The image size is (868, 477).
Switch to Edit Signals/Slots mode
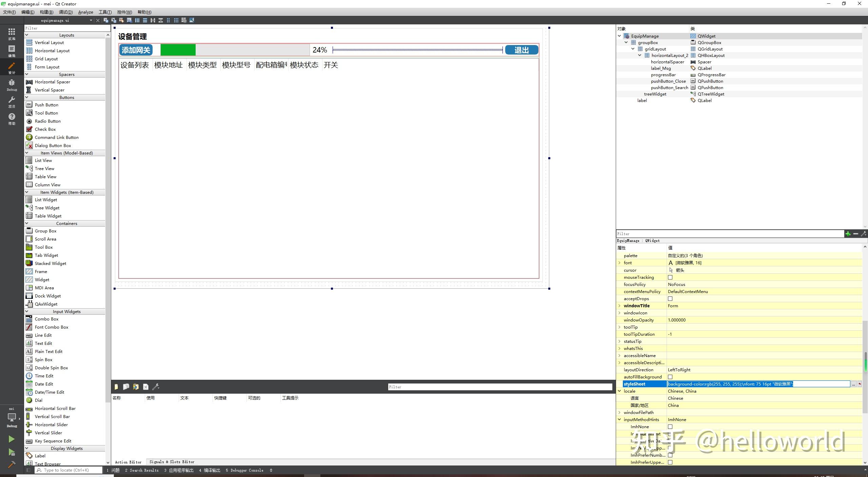(114, 20)
